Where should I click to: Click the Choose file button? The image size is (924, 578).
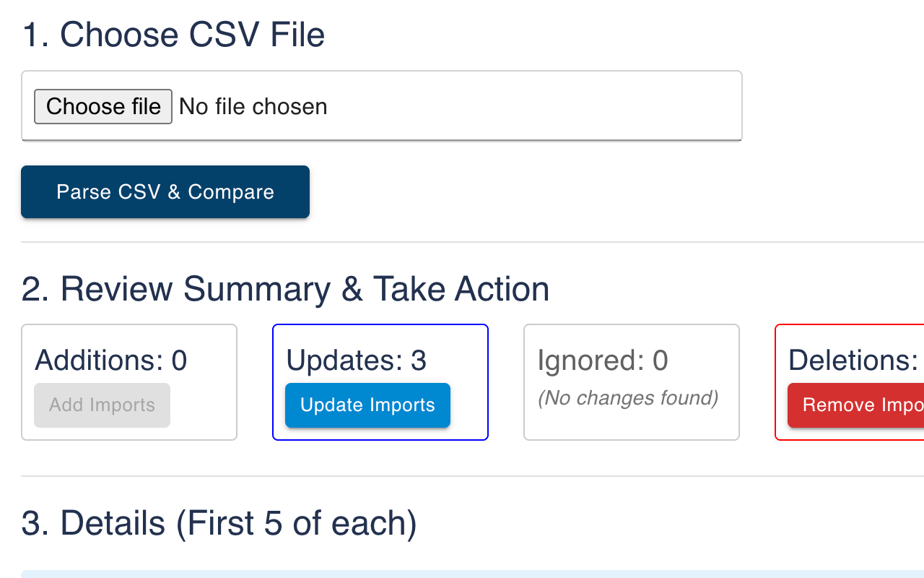103,106
